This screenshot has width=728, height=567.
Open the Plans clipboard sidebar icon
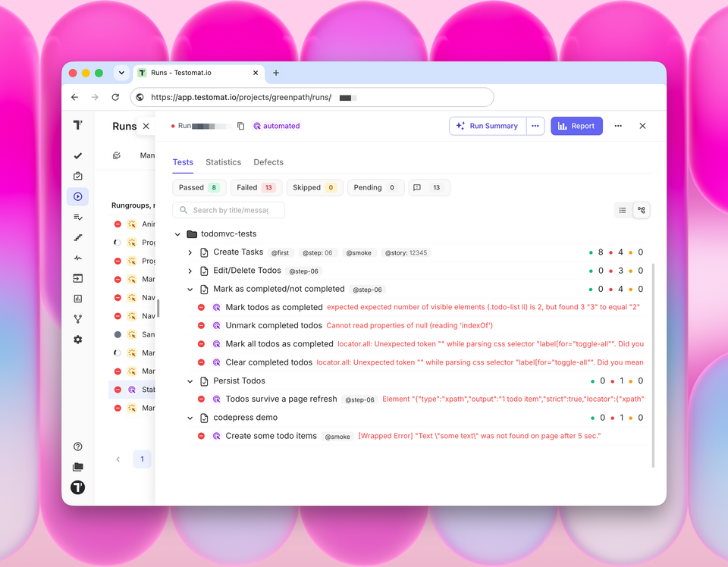pyautogui.click(x=77, y=176)
